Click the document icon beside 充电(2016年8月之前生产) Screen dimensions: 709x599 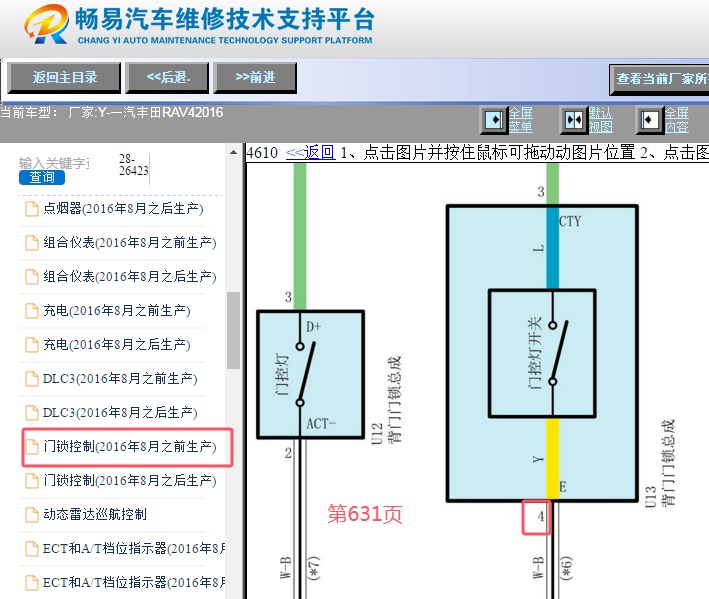[32, 311]
